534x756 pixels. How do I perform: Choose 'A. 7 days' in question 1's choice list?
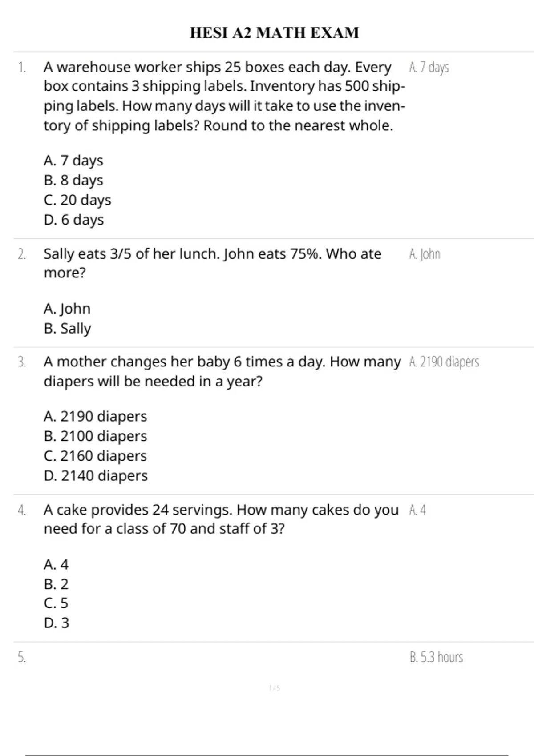73,161
